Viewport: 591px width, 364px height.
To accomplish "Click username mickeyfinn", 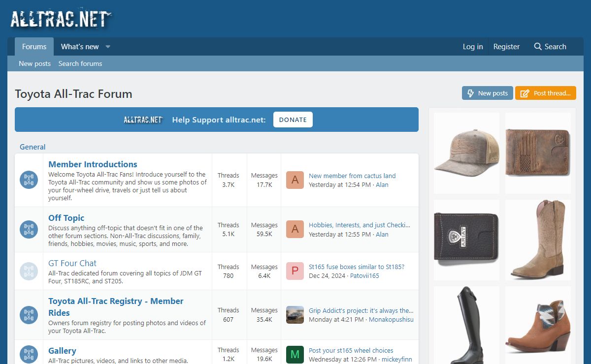I will [397, 360].
